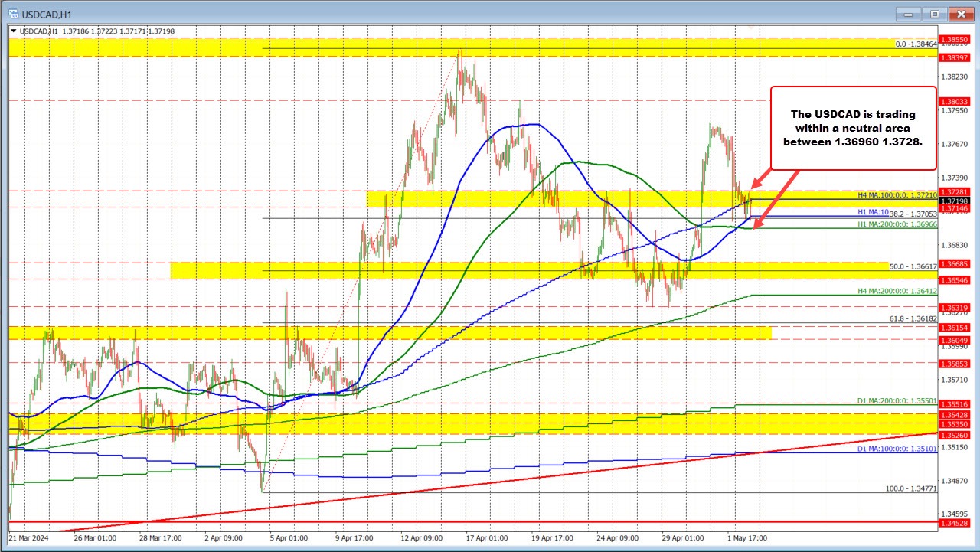This screenshot has height=552, width=980.
Task: Select the 61.8 - 1.36182 Fibonacci label
Action: tap(913, 317)
